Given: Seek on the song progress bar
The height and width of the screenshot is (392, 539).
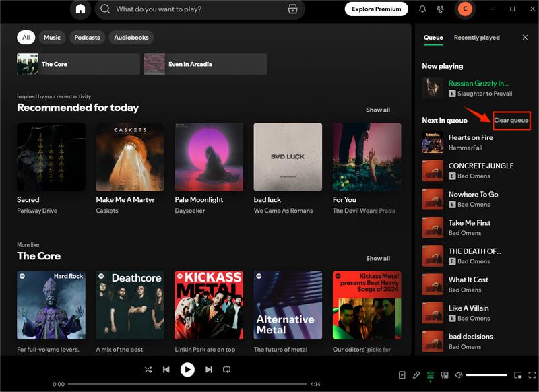Looking at the screenshot, I should tap(187, 384).
